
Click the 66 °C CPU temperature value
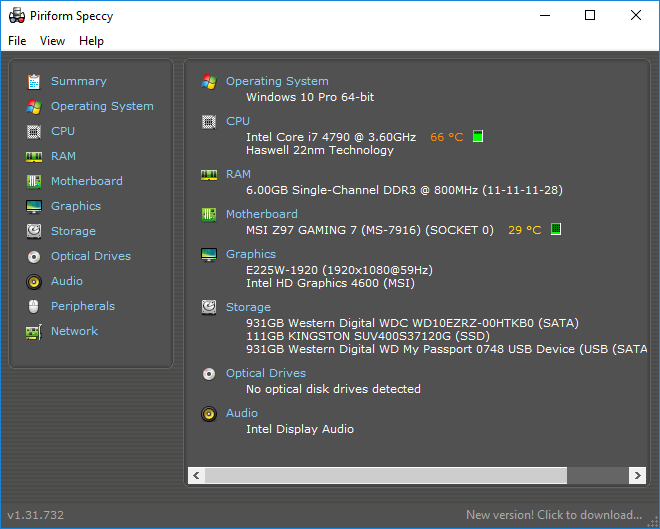click(x=447, y=137)
